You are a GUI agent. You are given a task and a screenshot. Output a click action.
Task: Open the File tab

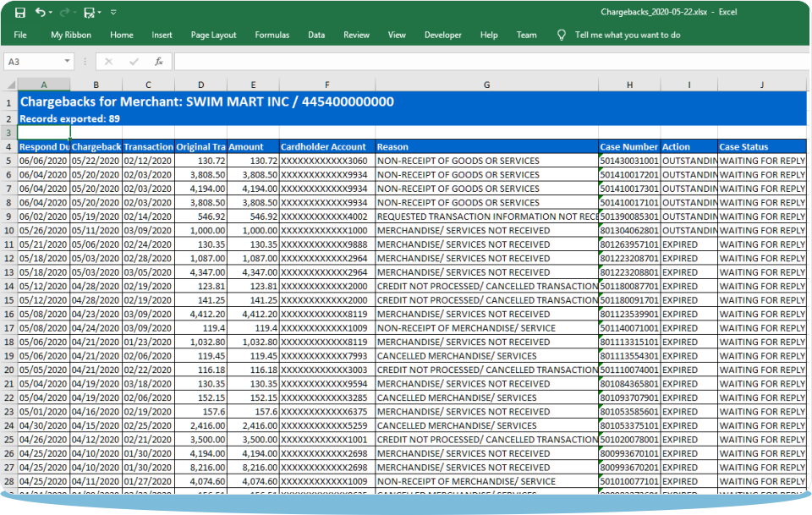click(20, 36)
